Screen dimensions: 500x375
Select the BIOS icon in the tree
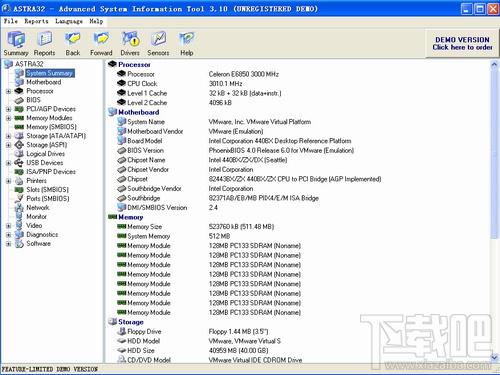(x=19, y=100)
